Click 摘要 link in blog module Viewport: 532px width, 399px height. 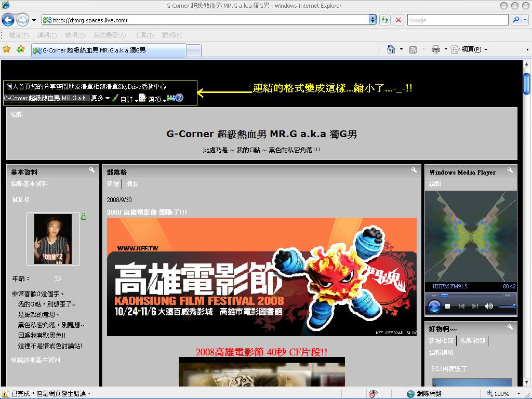(x=132, y=184)
